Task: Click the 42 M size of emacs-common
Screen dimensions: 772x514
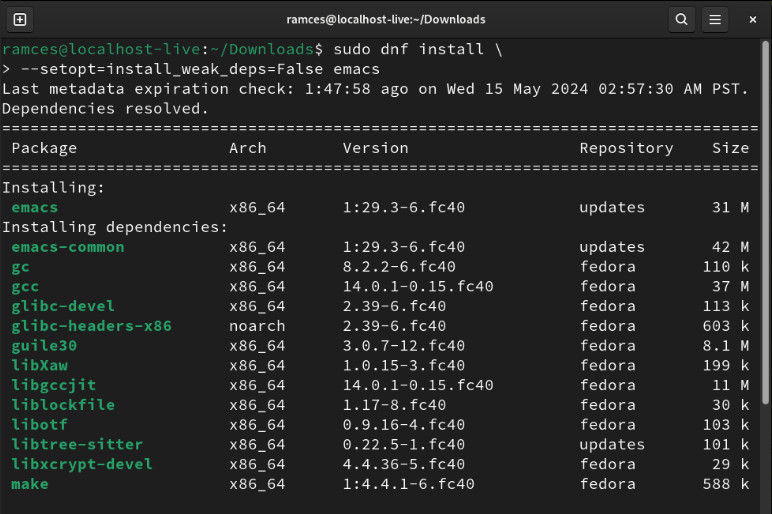Action: click(731, 247)
